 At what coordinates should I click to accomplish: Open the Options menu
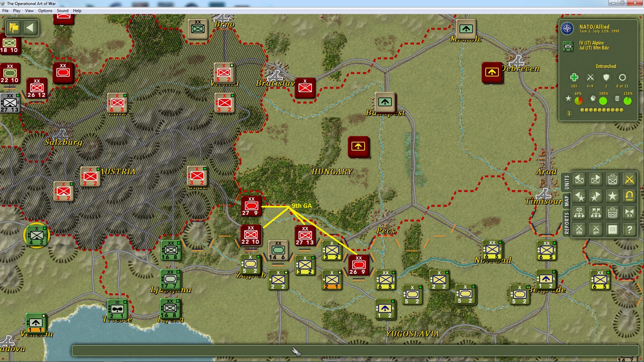point(45,11)
